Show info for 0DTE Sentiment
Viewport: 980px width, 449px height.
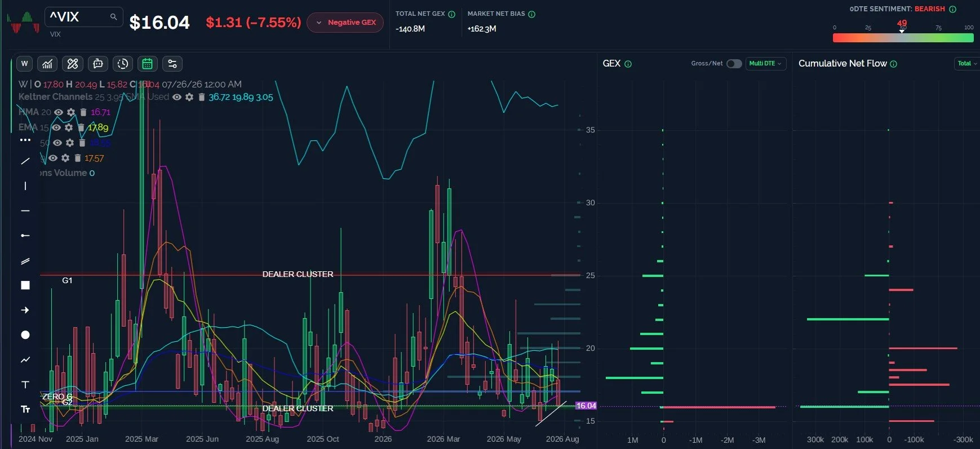click(x=953, y=9)
